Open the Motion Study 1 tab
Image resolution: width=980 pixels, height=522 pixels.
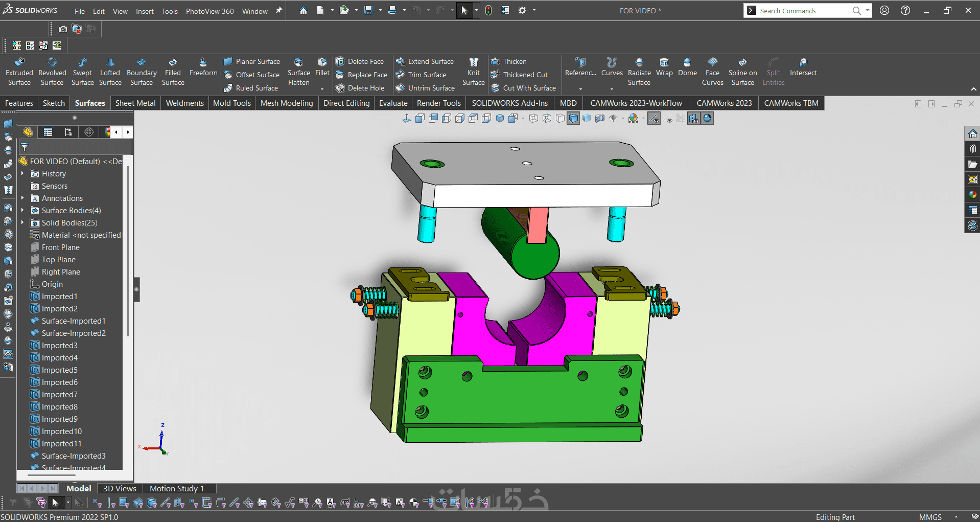click(176, 489)
